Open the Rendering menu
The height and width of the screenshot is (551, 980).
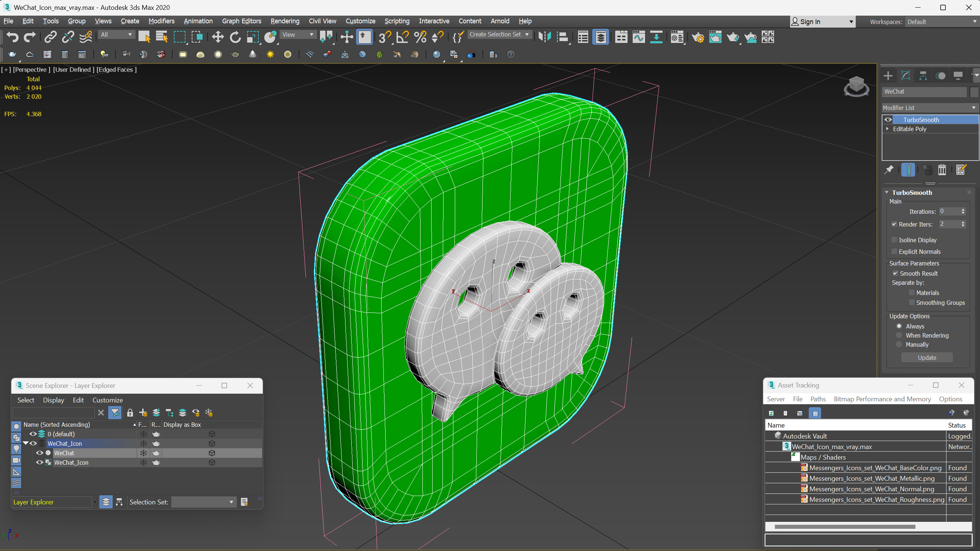coord(285,21)
